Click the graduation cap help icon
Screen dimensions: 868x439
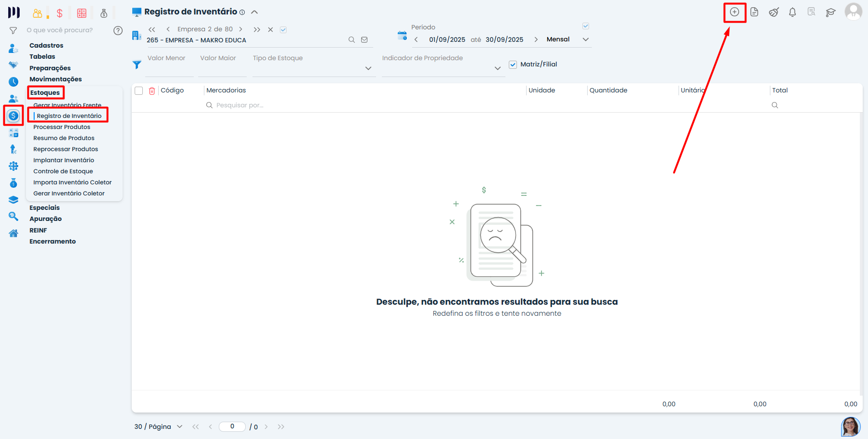pyautogui.click(x=830, y=12)
